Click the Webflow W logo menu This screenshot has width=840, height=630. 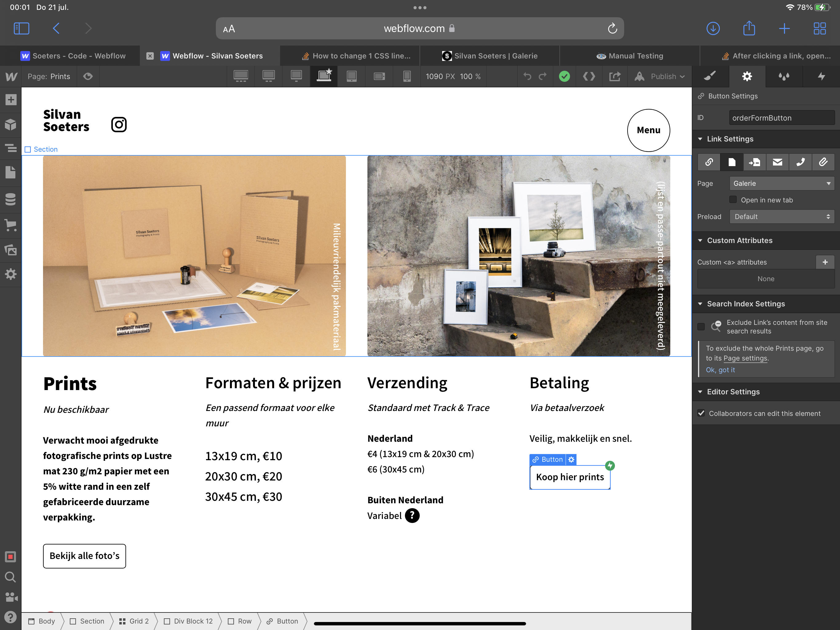(11, 76)
